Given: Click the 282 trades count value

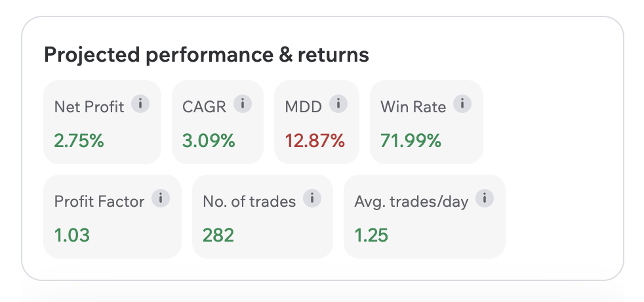Looking at the screenshot, I should click(x=218, y=234).
